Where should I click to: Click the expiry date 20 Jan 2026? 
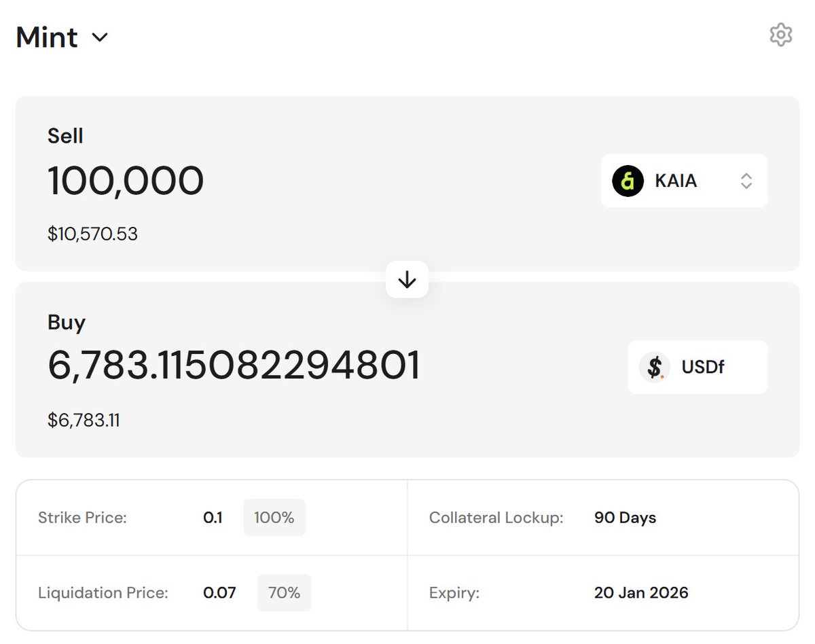[x=640, y=592]
